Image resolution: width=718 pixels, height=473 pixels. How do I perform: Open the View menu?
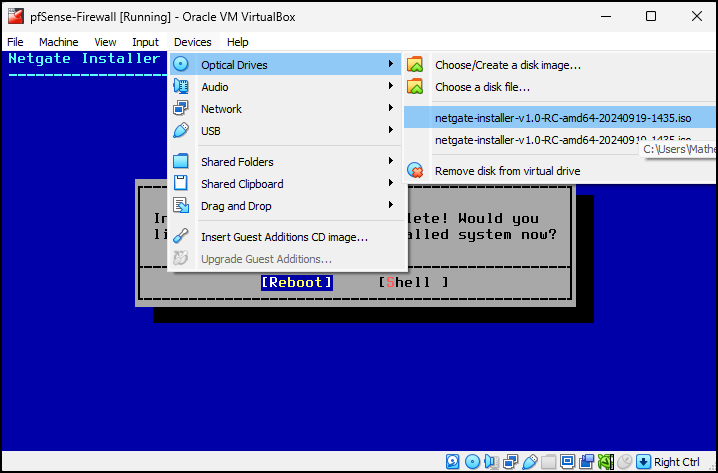coord(105,42)
